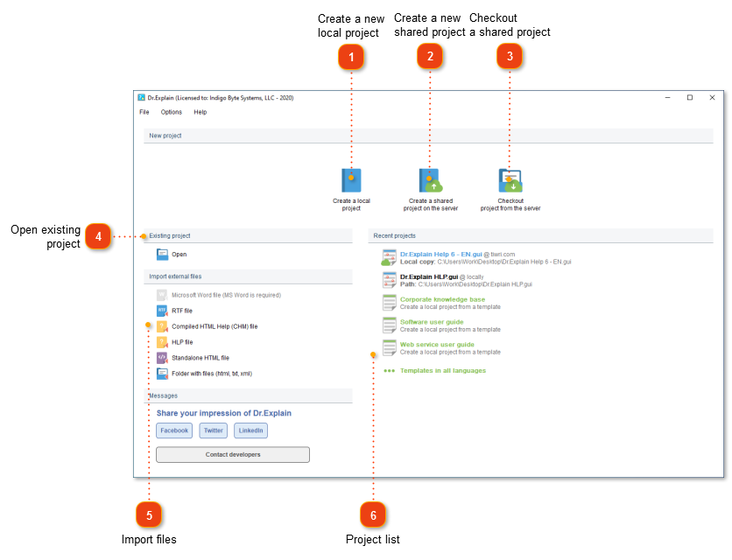Select the Corporate knowledge base template link
The image size is (732, 560).
[x=442, y=299]
